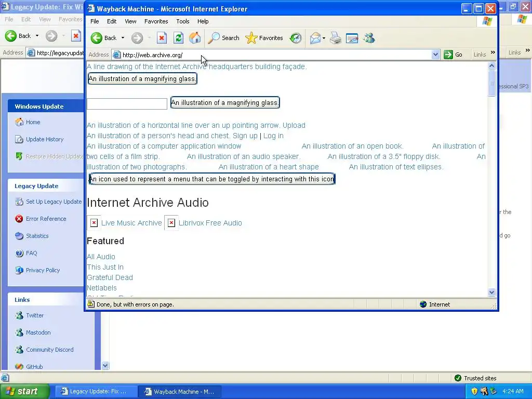The width and height of the screenshot is (532, 399).
Task: Click the Mail toolbar icon
Action: (x=315, y=38)
